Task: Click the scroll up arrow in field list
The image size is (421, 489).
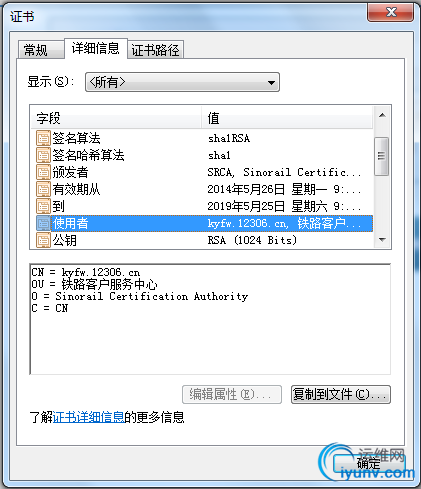Action: (x=382, y=115)
